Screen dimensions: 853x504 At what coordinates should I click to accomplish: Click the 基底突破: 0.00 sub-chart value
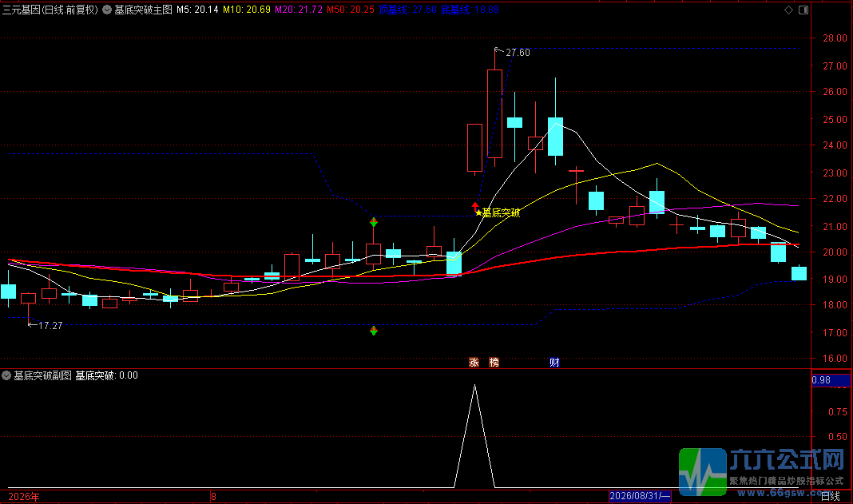[x=107, y=375]
